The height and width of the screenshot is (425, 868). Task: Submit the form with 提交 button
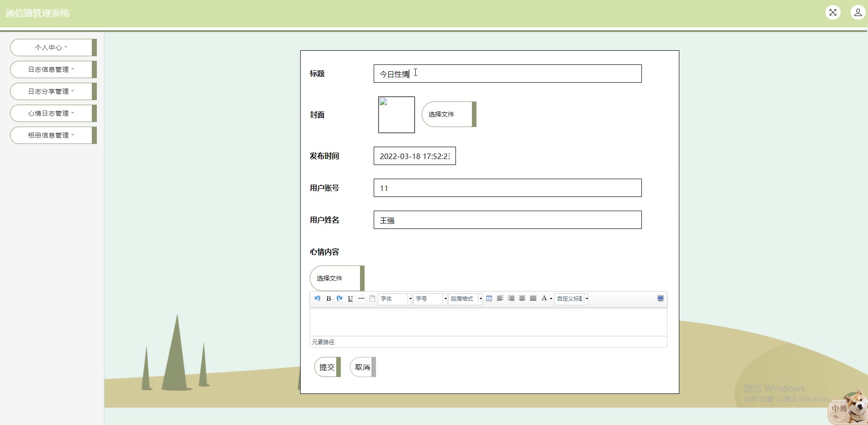pos(328,367)
